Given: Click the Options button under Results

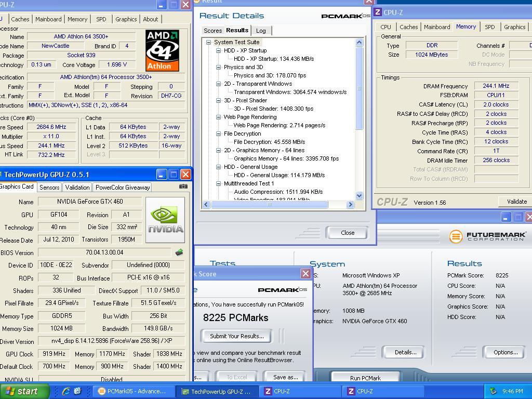Looking at the screenshot, I should 505,353.
